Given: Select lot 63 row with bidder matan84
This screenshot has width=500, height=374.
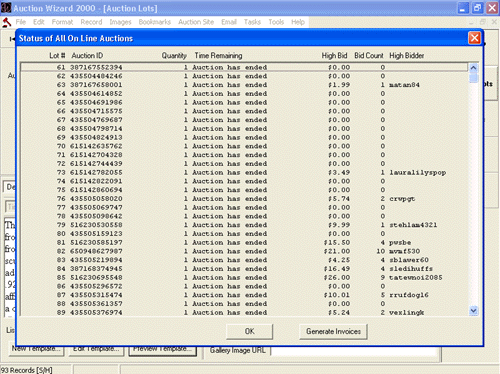Looking at the screenshot, I should click(x=244, y=85).
